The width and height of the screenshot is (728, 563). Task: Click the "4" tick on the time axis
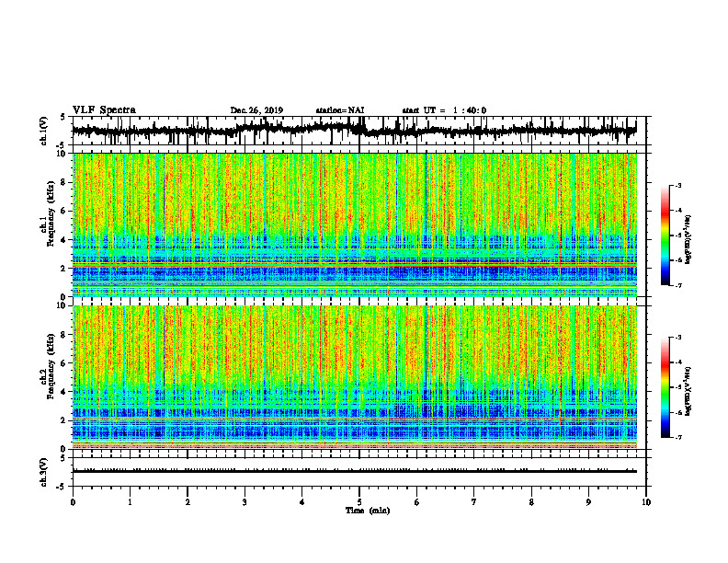coord(302,502)
